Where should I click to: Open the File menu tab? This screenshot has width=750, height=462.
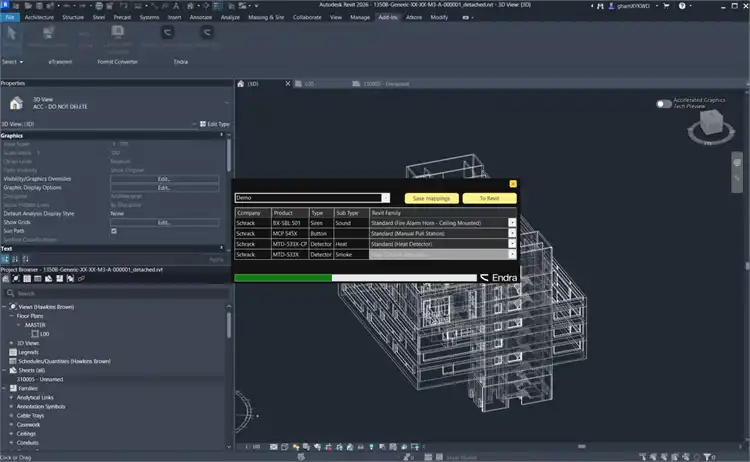tap(10, 17)
